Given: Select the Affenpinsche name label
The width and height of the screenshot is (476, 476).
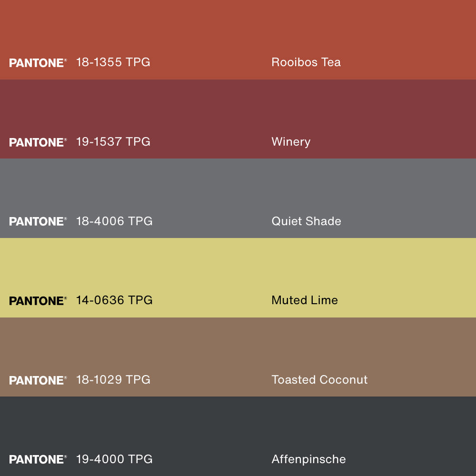Looking at the screenshot, I should [x=308, y=459].
